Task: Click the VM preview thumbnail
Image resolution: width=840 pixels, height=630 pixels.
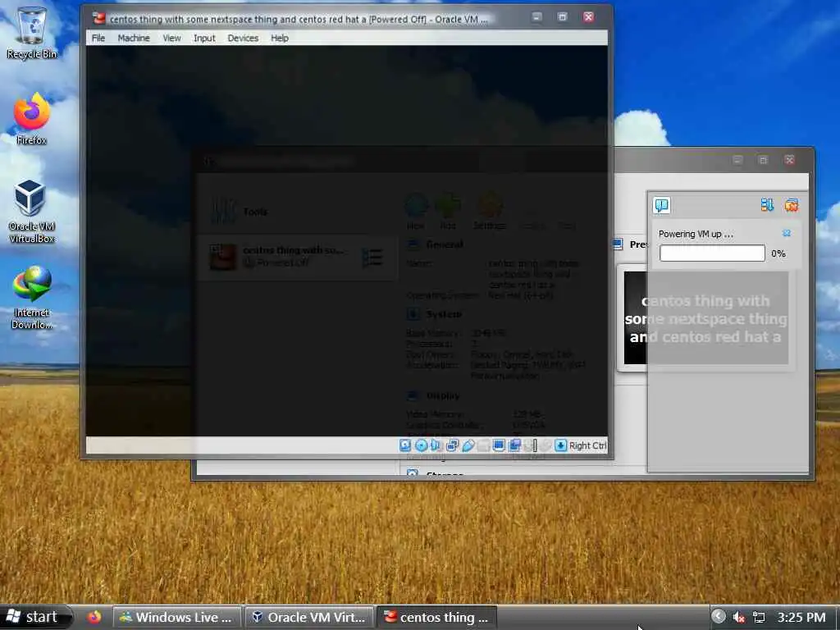Action: [705, 318]
